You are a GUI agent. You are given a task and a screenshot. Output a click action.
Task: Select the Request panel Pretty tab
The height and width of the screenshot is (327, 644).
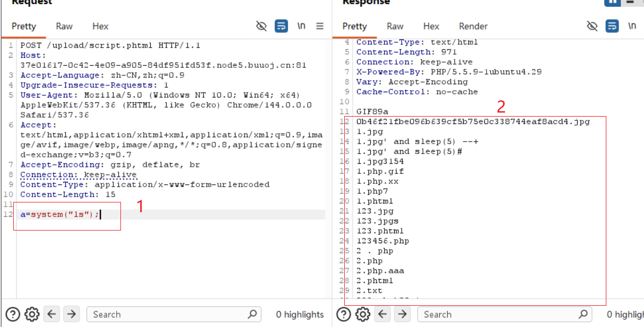coord(24,26)
